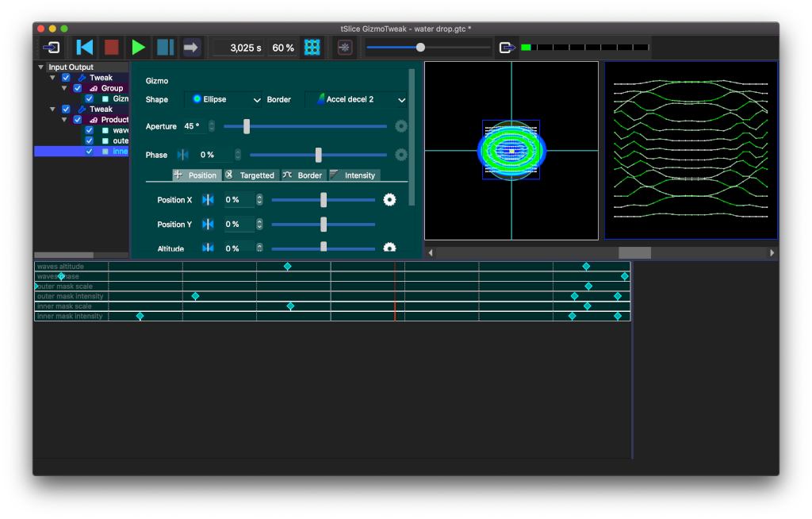
Task: Click the rewind to start button
Action: click(x=85, y=48)
